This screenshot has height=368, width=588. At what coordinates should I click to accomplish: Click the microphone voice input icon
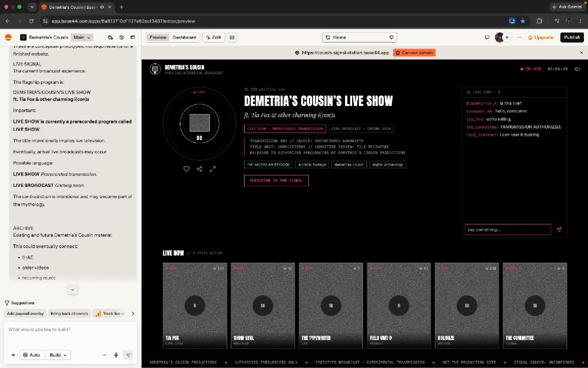pos(116,355)
